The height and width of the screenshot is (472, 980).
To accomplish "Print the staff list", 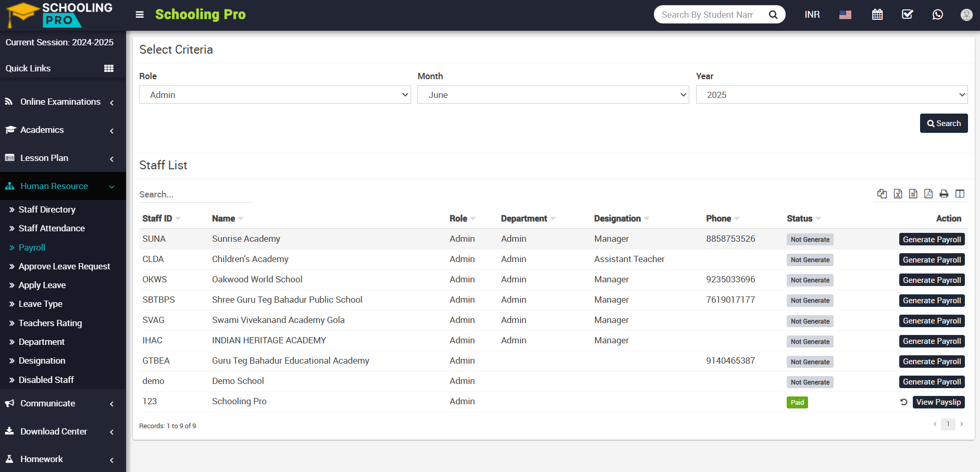I will pos(944,194).
